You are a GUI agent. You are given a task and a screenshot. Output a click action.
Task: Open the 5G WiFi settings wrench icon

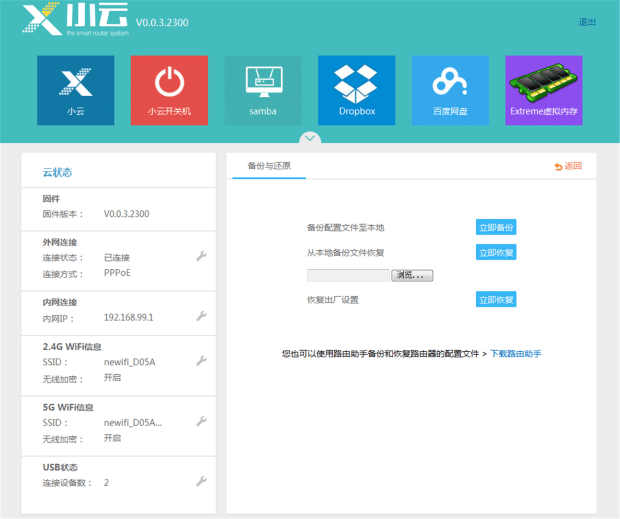(201, 421)
